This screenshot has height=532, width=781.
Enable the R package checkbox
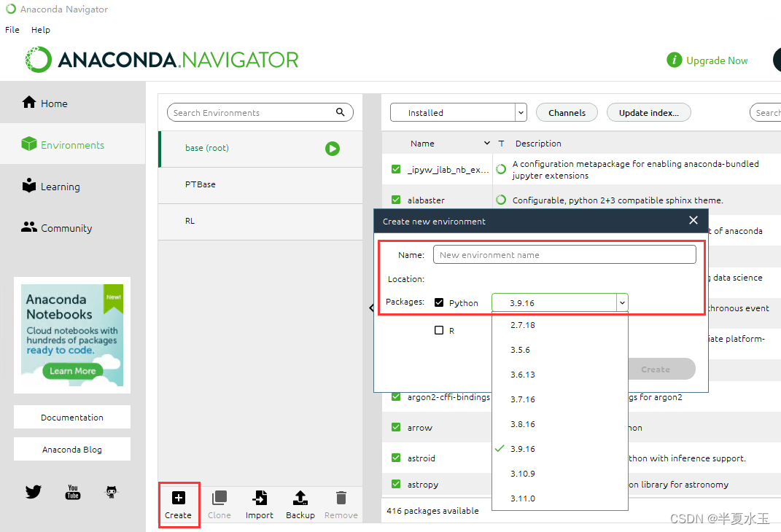[x=439, y=330]
